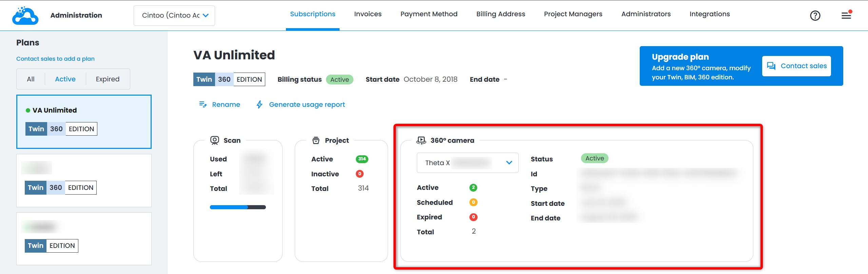Click the chat icon in Contact sales
Image resolution: width=868 pixels, height=274 pixels.
pos(771,66)
